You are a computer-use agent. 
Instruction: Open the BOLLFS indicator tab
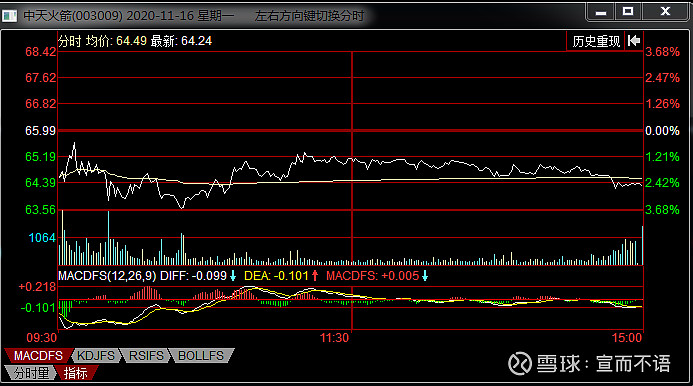click(201, 355)
